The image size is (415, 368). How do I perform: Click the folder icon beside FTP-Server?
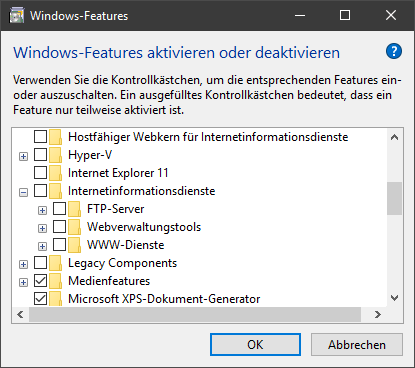pyautogui.click(x=74, y=209)
